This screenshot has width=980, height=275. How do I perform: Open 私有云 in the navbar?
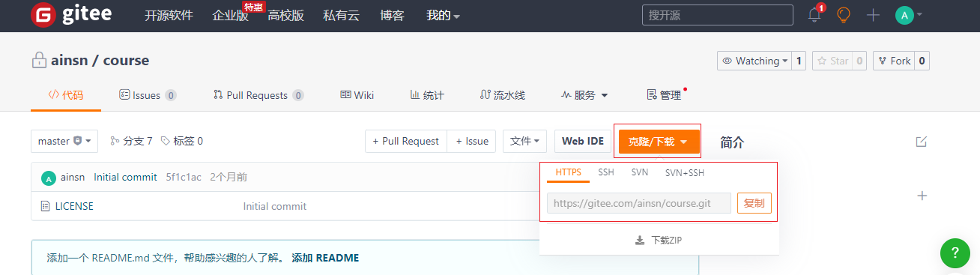341,15
